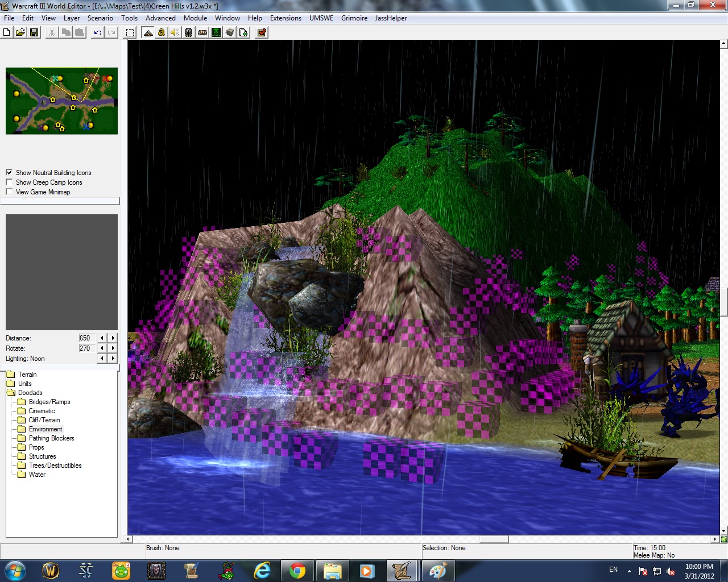The height and width of the screenshot is (582, 728).
Task: Open the Module menu
Action: 195,18
